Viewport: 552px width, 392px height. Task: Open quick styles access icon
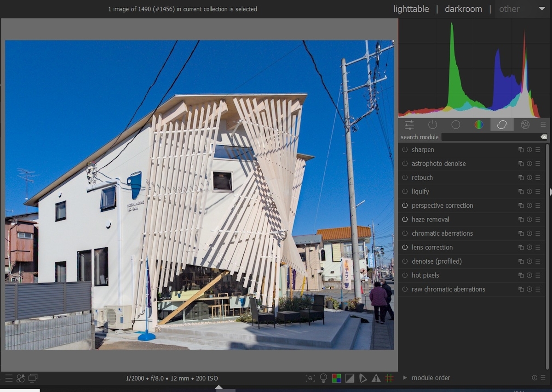coord(21,378)
